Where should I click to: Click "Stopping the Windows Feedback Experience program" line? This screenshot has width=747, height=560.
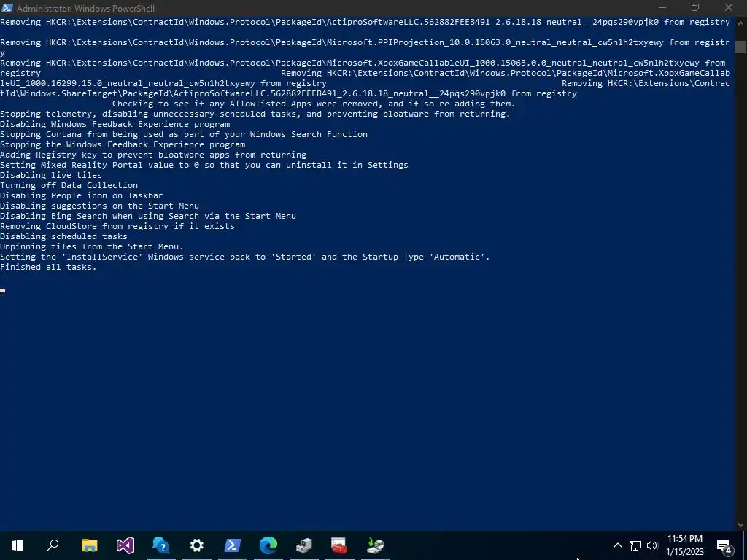[x=123, y=144]
